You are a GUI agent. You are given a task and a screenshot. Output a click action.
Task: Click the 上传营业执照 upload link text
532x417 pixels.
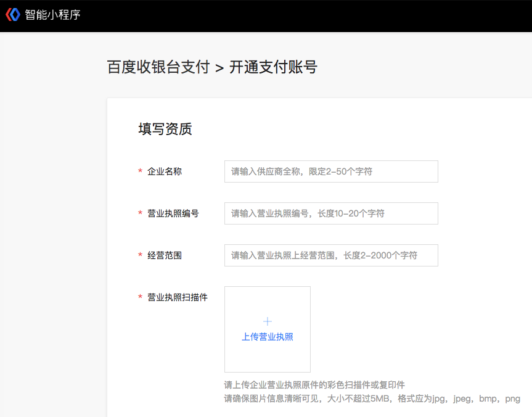[268, 337]
